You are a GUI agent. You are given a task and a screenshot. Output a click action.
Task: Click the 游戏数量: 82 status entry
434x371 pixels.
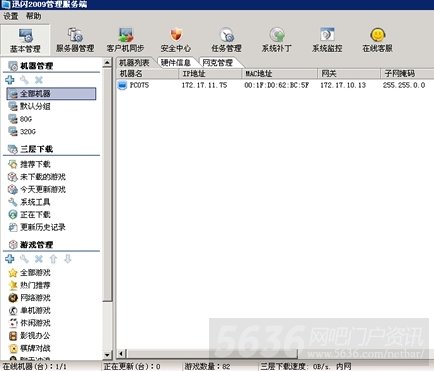click(207, 366)
